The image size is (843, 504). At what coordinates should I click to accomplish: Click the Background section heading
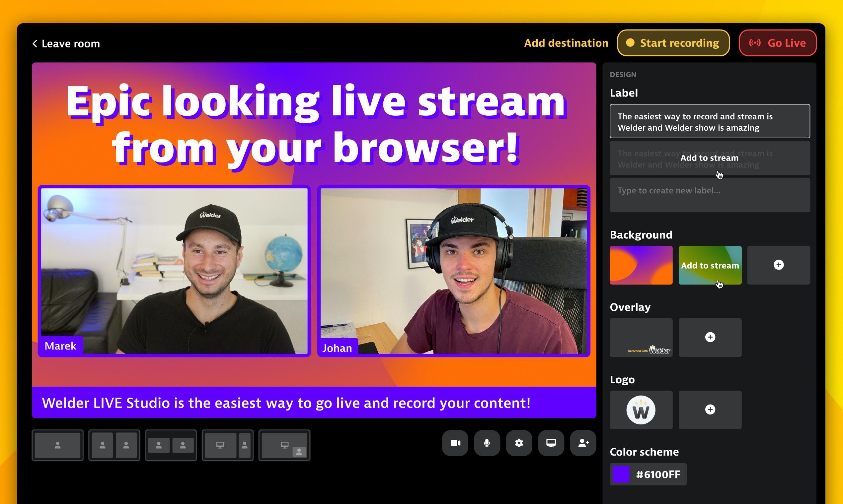(x=641, y=235)
